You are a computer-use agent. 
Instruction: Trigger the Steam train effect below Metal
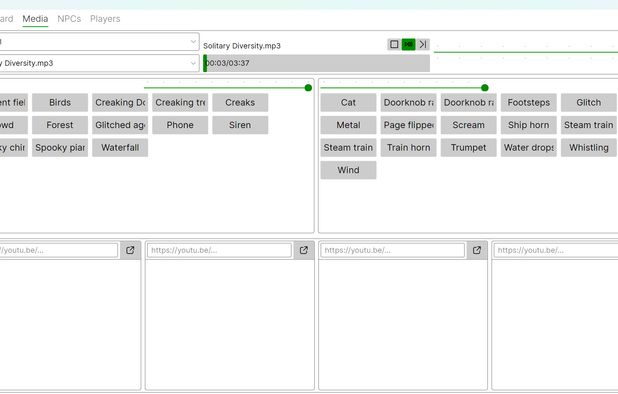pyautogui.click(x=348, y=147)
